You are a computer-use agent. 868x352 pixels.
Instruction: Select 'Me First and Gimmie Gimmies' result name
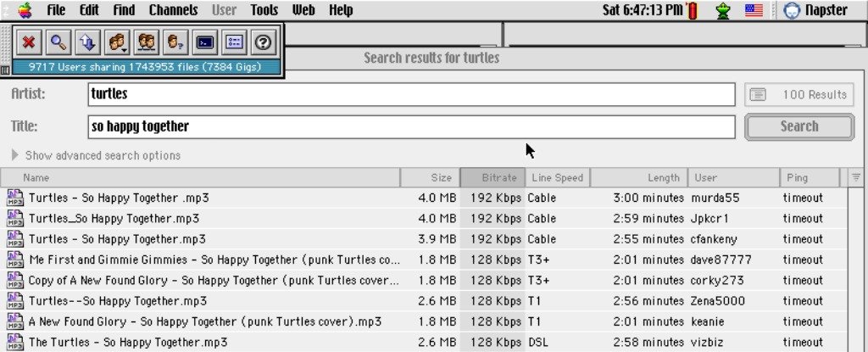click(214, 260)
